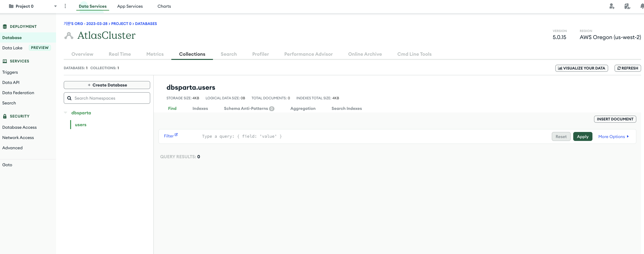Click the magnifier icon in Search Namespaces
This screenshot has height=254, width=644.
tap(69, 98)
